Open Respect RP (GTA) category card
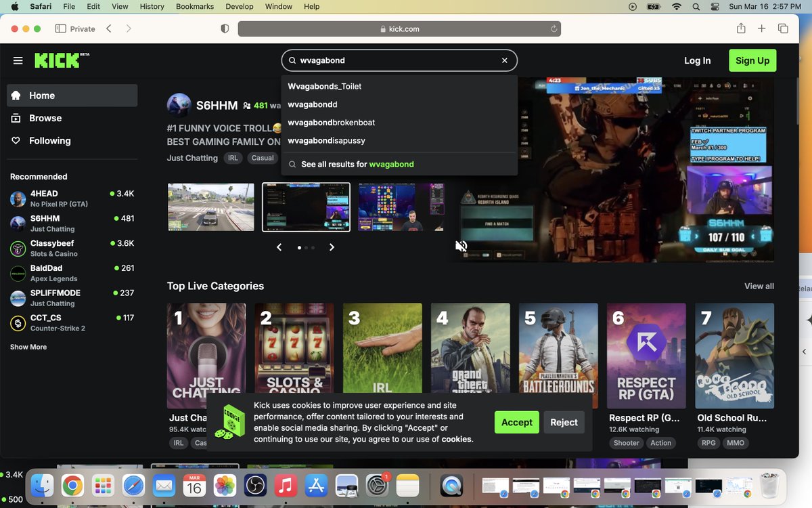812x508 pixels. (x=646, y=356)
